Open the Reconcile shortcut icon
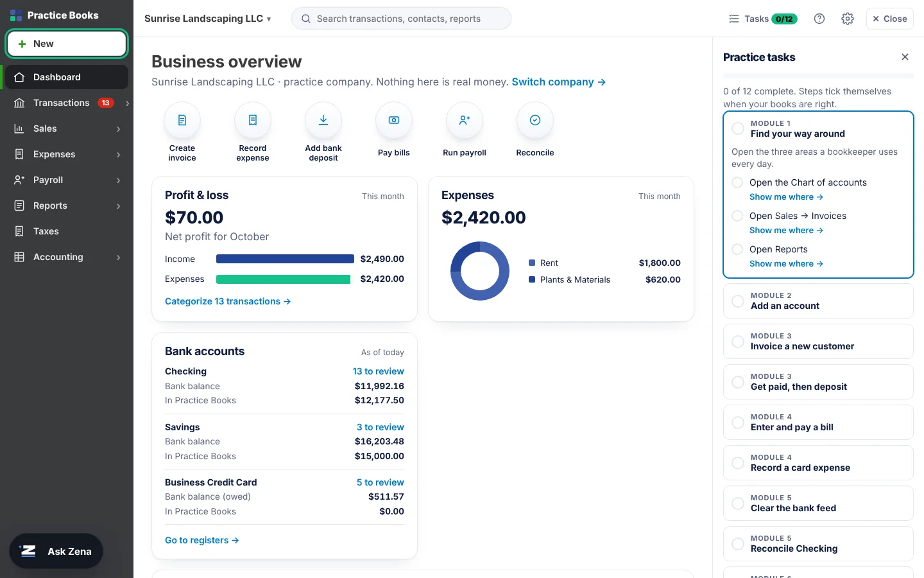This screenshot has width=924, height=578. [535, 120]
